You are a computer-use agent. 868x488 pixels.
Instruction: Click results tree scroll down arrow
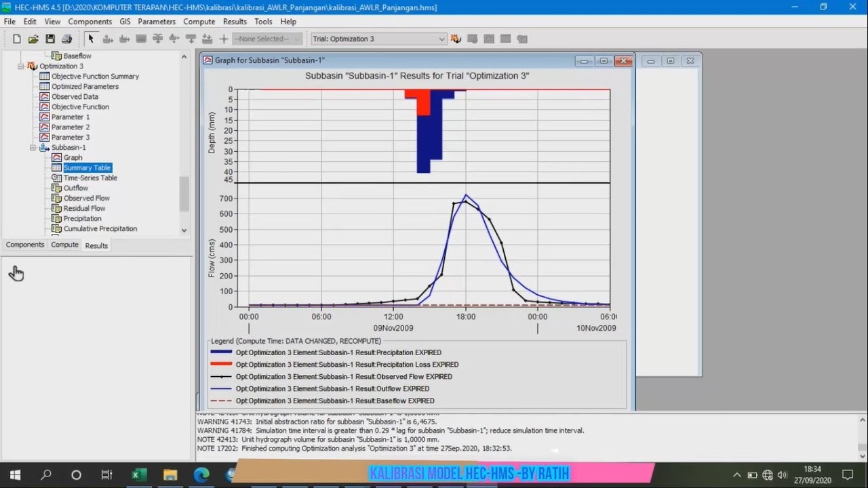pos(184,230)
